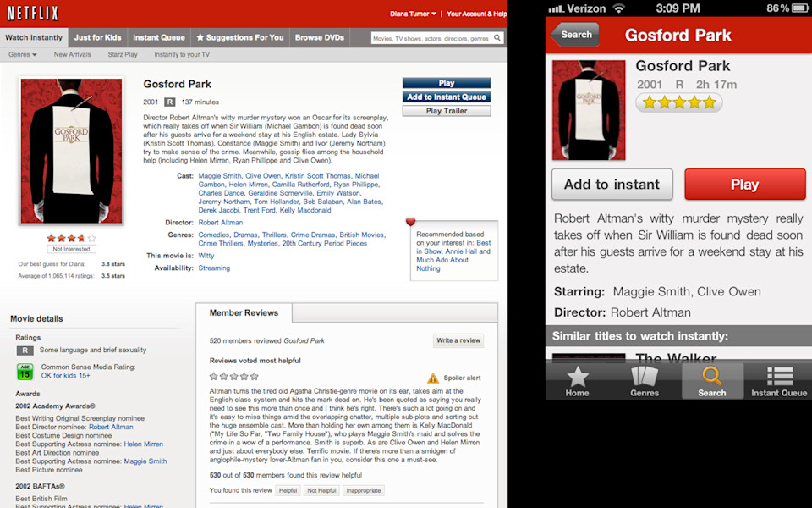Click the Netflix logo

coord(33,13)
